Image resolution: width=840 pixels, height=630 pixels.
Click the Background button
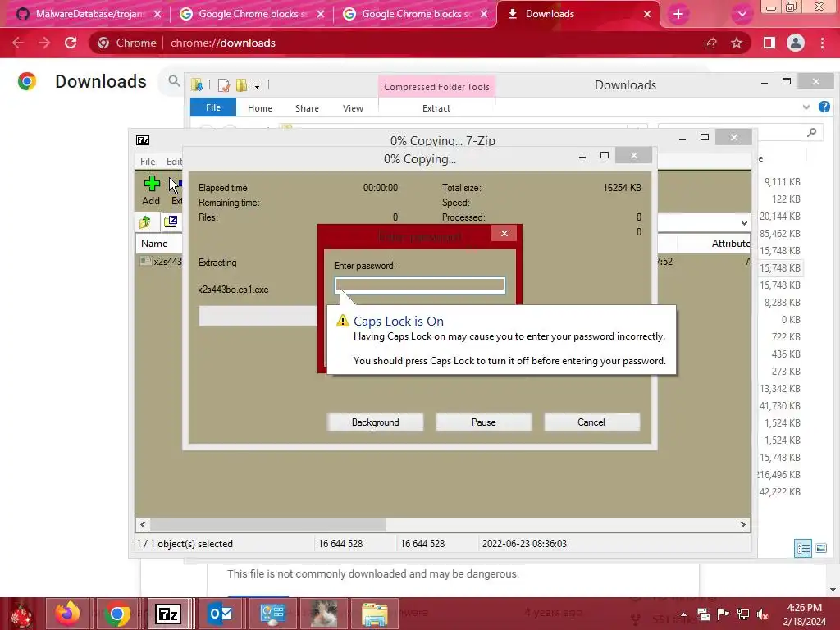[375, 422]
